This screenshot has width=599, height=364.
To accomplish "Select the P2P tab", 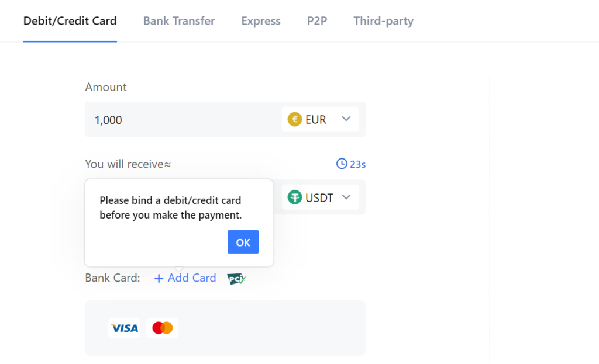I will click(316, 20).
